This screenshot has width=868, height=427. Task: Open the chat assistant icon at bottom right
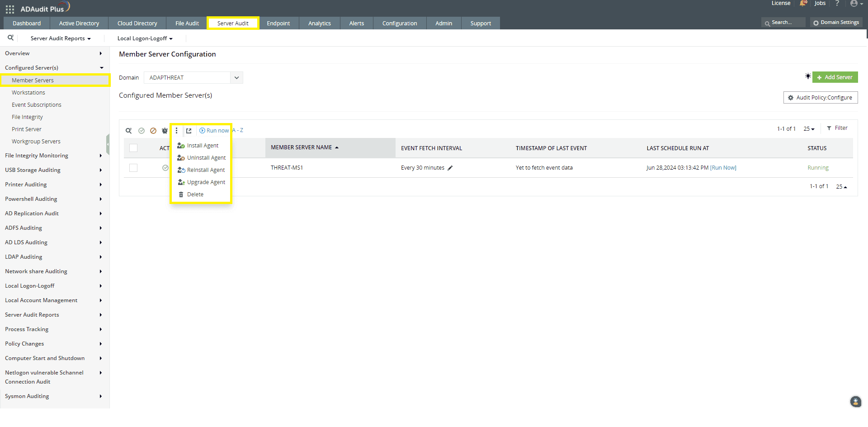point(856,402)
